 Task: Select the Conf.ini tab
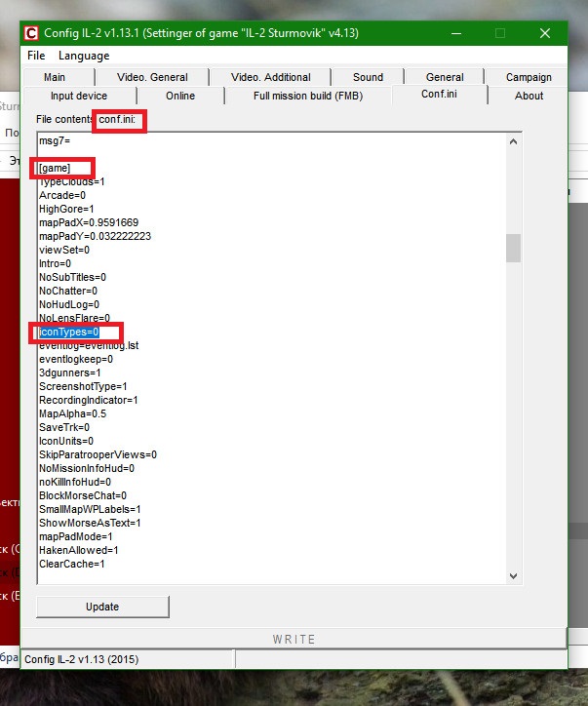(x=439, y=95)
